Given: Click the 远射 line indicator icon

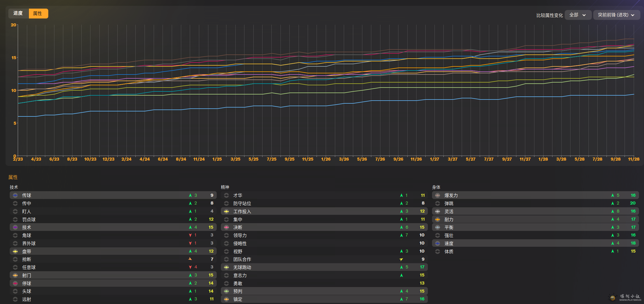Looking at the screenshot, I should click(15, 299).
